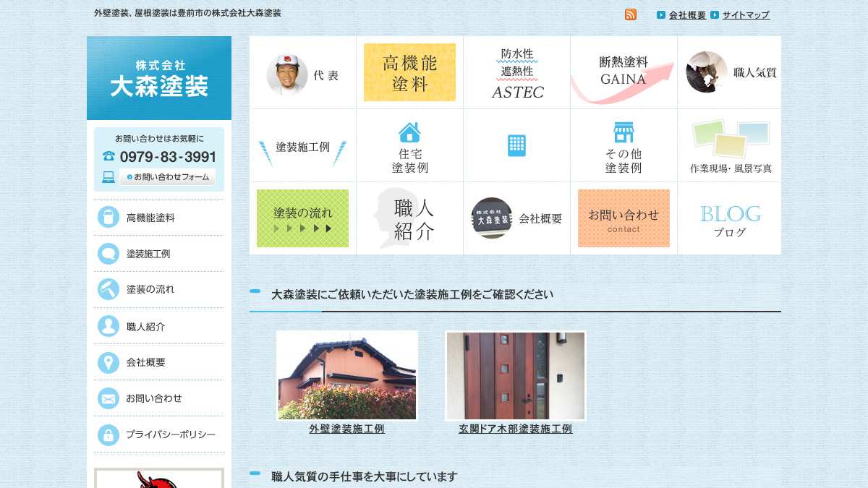Click the tagline text 外壁塗装、屋根塗装は豊前市の株式会社大森塗装
This screenshot has height=488, width=868.
[x=187, y=13]
